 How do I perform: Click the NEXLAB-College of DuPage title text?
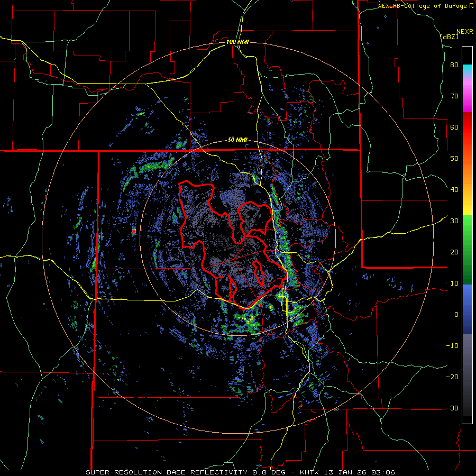tap(423, 6)
